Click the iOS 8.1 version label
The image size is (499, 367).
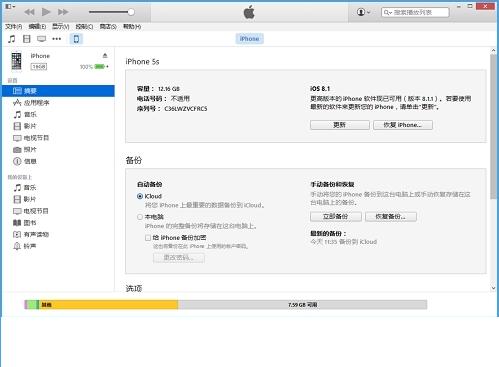pos(320,88)
